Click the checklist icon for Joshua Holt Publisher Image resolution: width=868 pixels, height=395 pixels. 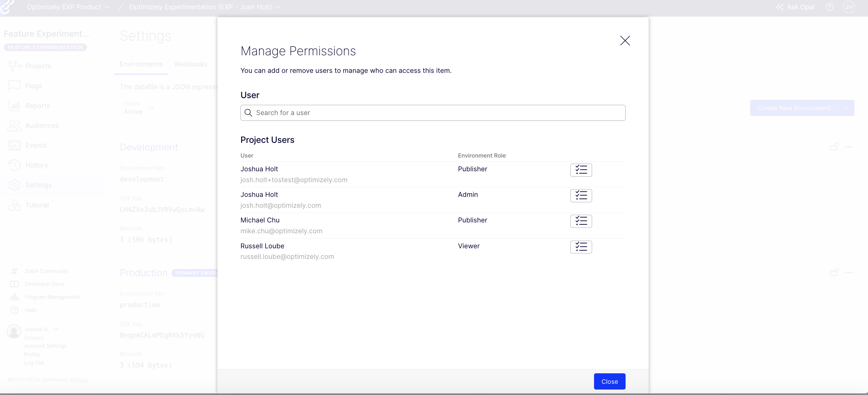pyautogui.click(x=581, y=169)
